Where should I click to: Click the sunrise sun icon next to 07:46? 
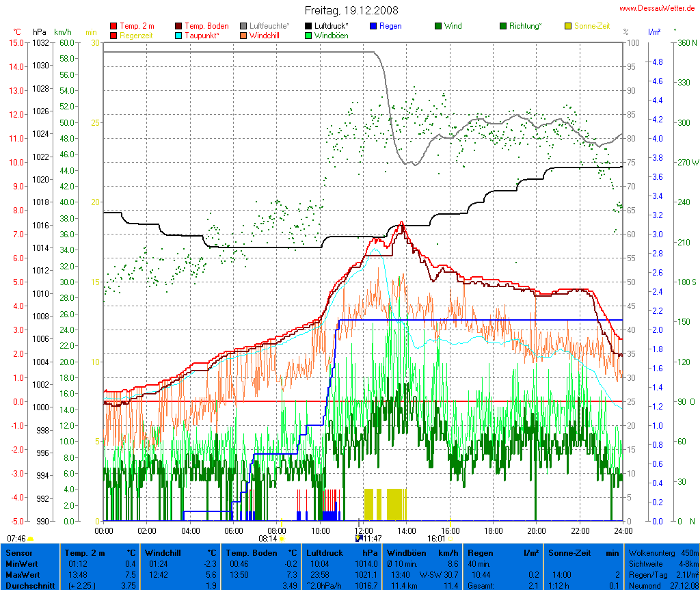coord(31,539)
